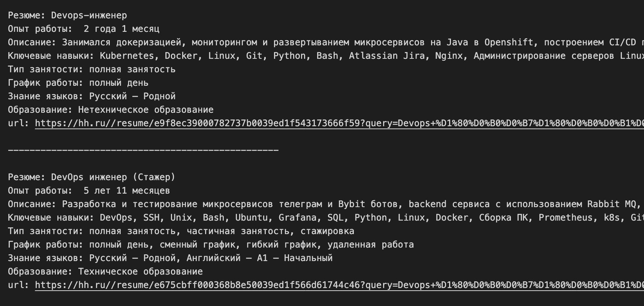The width and height of the screenshot is (644, 306).
Task: Click the 'График работы: полный день' line in first resume
Action: tap(78, 83)
